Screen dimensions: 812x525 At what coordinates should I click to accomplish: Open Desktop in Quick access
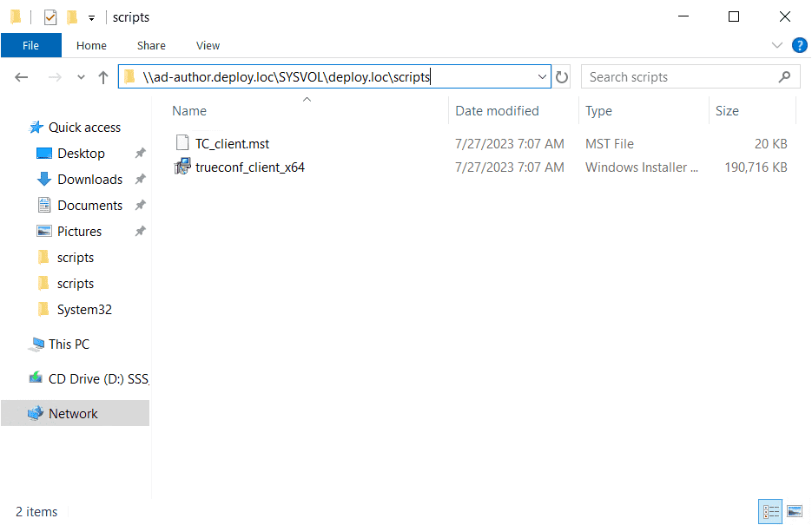[x=81, y=153]
